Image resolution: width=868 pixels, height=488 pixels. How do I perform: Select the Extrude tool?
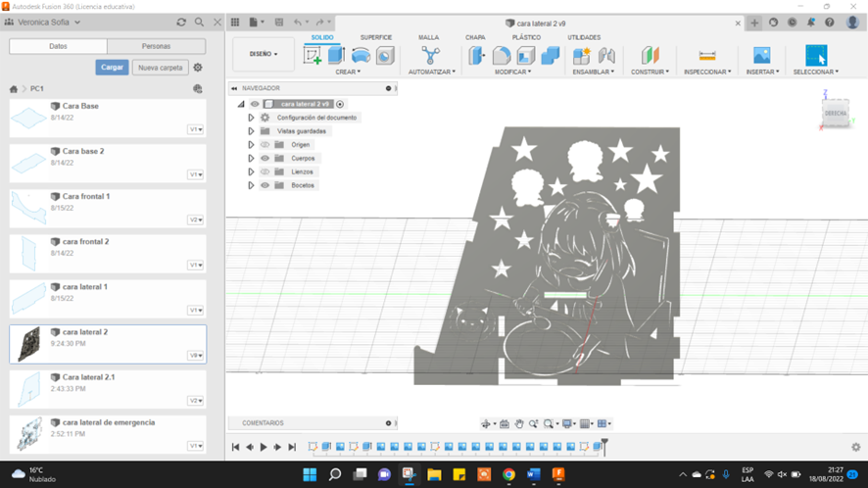[x=337, y=56]
